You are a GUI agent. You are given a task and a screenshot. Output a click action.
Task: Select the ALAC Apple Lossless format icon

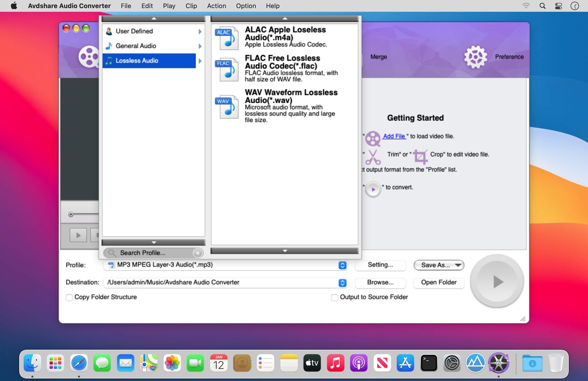click(x=227, y=38)
